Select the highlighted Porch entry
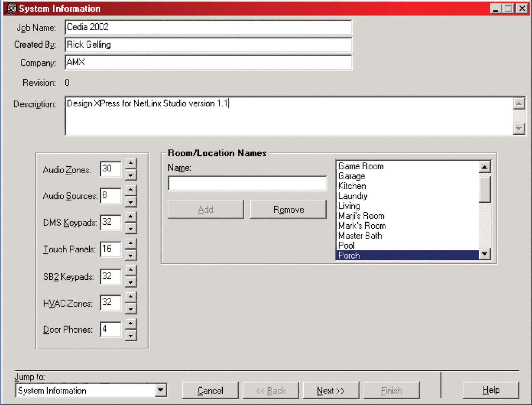Screen dimensions: 532x405 (408, 255)
